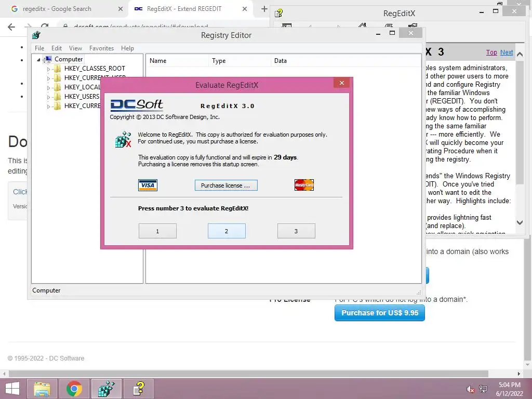This screenshot has height=399, width=532.
Task: Click the number 2 button in dialog
Action: pos(227,231)
